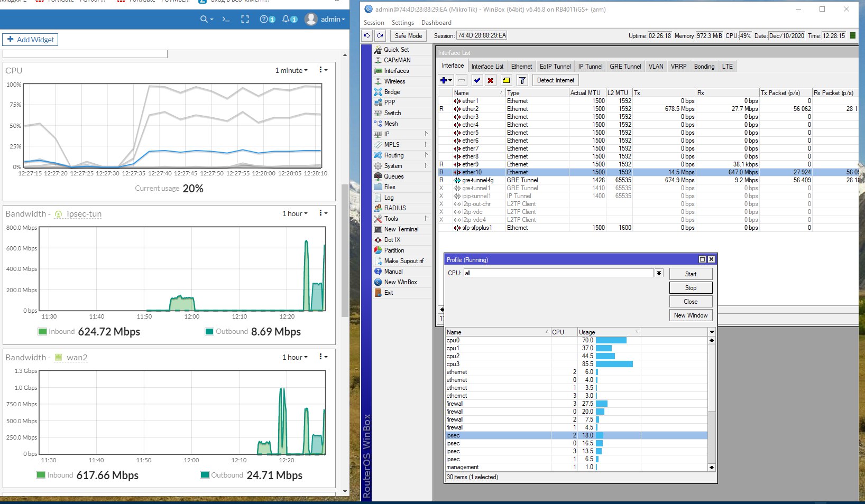Viewport: 865px width, 504px height.
Task: Open Wireless in WinBox sidebar
Action: 394,81
